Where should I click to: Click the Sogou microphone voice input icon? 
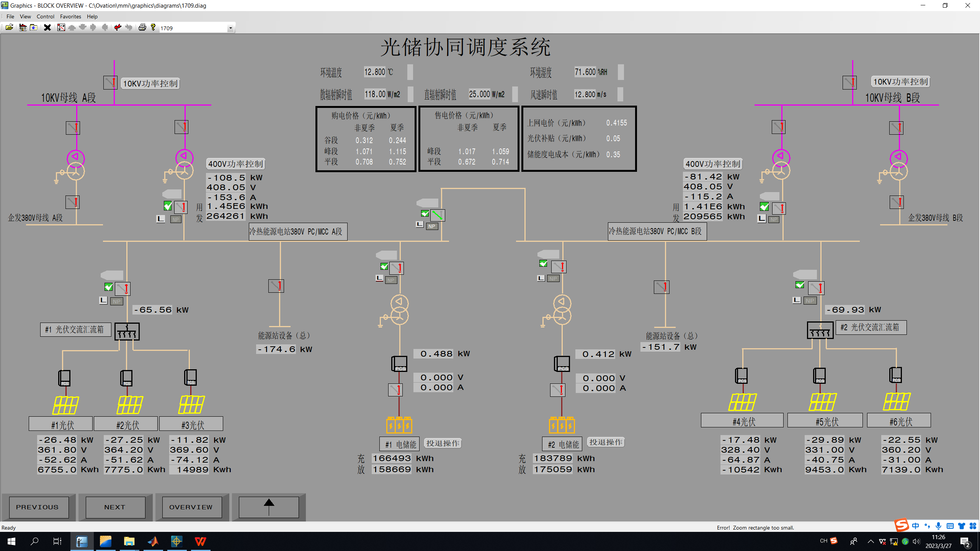pos(938,526)
